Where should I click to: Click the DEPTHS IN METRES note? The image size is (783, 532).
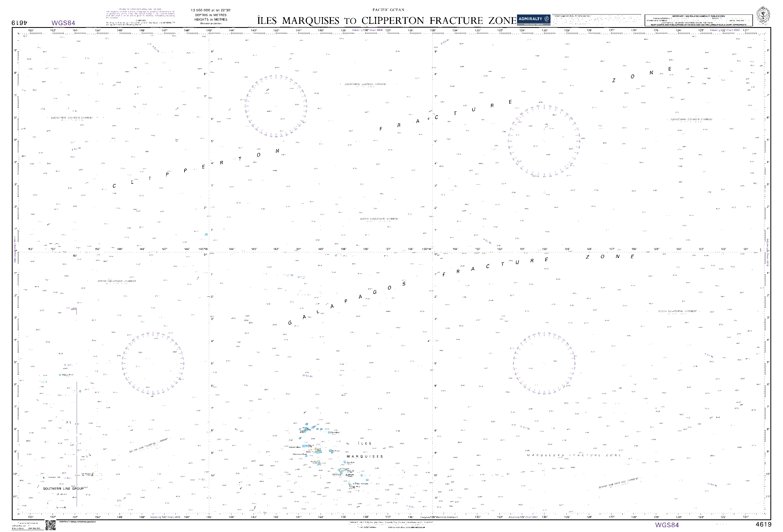point(210,15)
